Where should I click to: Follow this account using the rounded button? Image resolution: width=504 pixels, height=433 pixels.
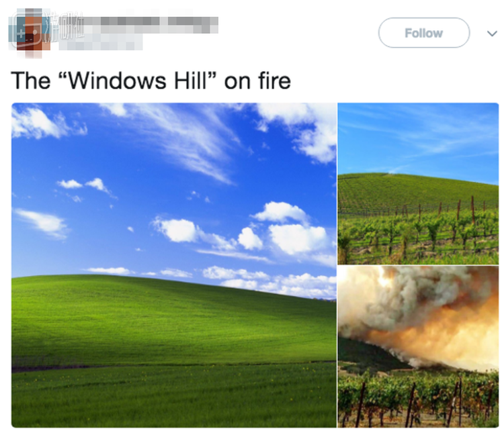(x=423, y=33)
